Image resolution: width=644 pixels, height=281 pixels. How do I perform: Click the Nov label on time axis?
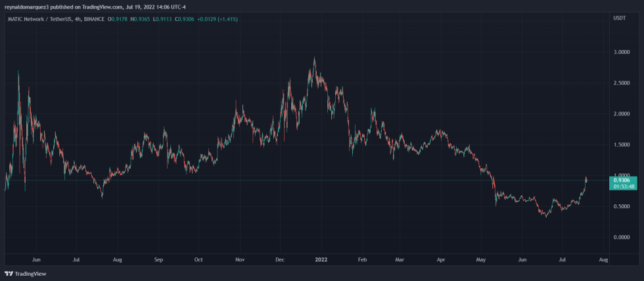(240, 260)
